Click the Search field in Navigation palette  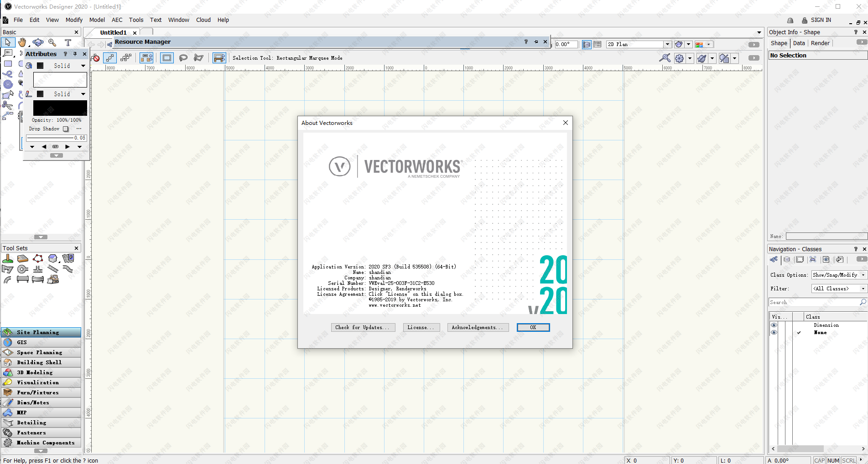click(814, 302)
